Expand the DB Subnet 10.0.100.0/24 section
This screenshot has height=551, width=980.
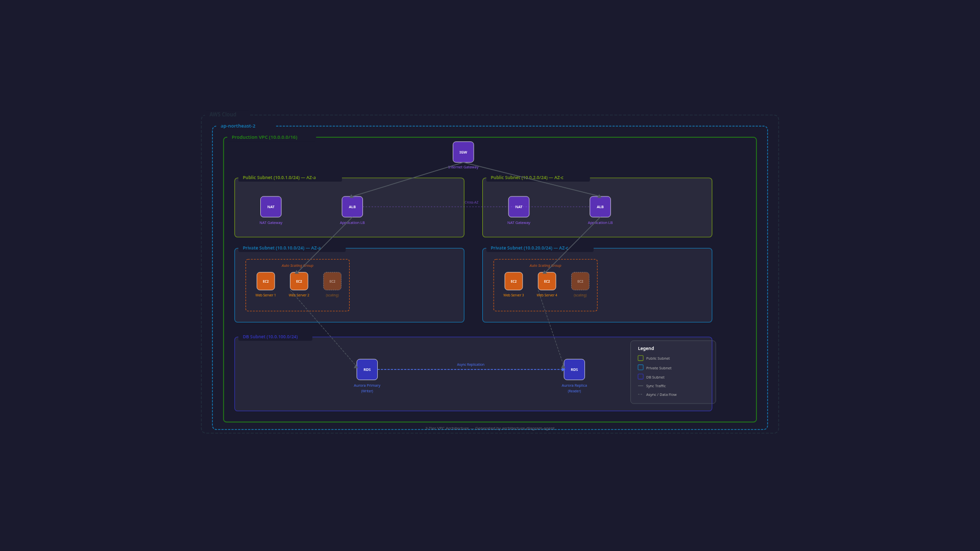270,337
